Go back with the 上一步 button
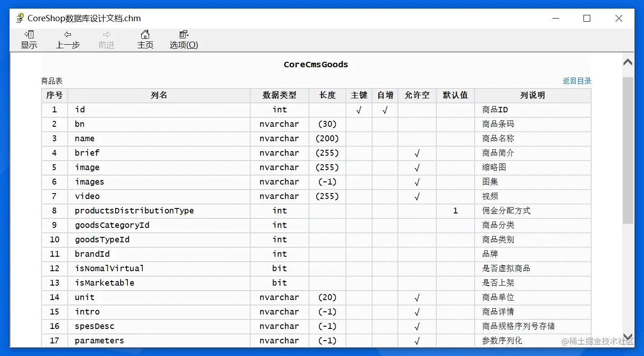The width and height of the screenshot is (644, 356). click(68, 40)
